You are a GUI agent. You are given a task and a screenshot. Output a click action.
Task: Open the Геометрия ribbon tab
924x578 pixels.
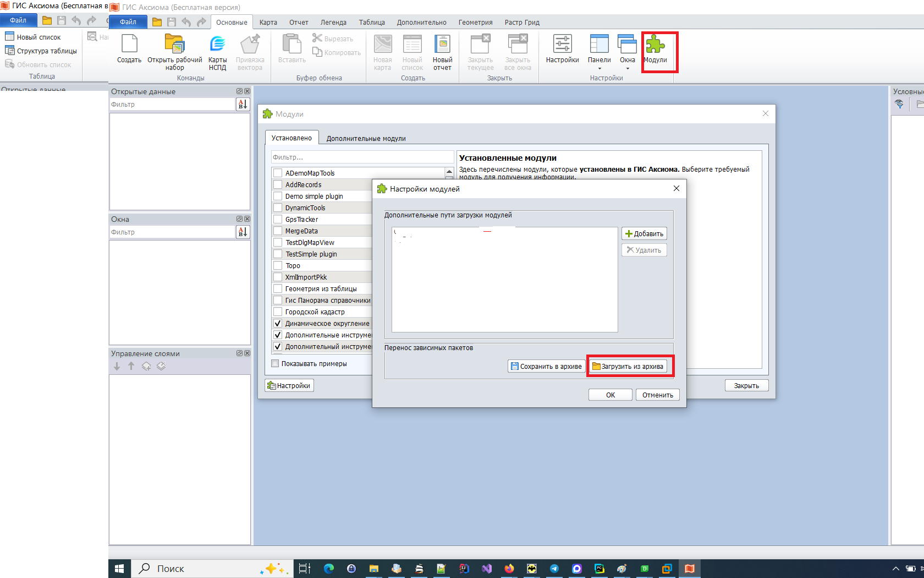[x=475, y=23]
